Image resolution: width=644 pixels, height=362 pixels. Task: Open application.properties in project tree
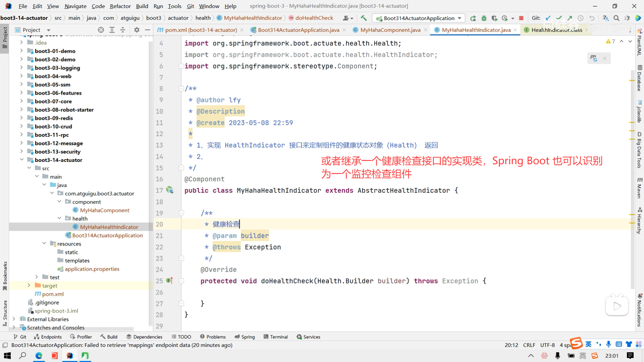pos(92,269)
